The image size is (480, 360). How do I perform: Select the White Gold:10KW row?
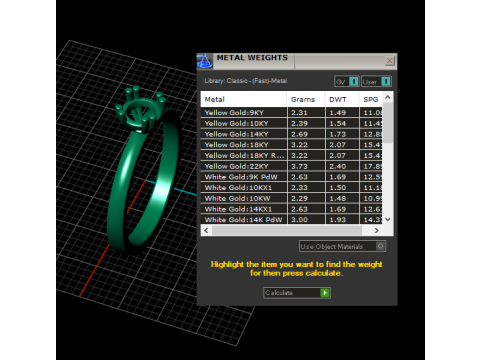[292, 198]
